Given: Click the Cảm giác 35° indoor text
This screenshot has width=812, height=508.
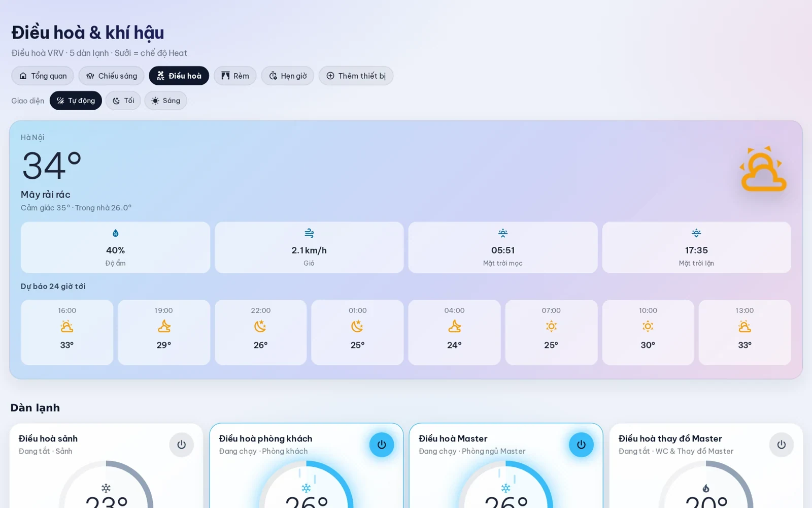Looking at the screenshot, I should point(76,208).
